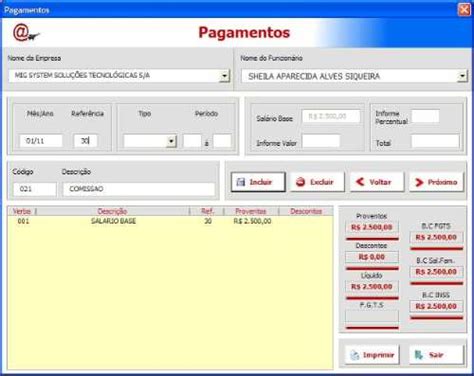Click the Descrição column header in list
Image resolution: width=474 pixels, height=376 pixels.
(112, 211)
